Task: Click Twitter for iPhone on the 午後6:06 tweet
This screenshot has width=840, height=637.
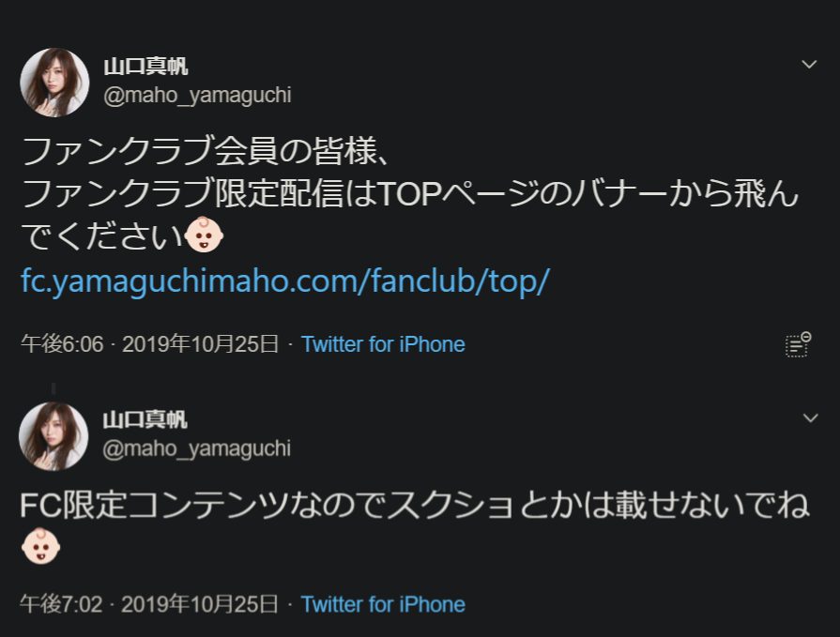Action: (383, 344)
